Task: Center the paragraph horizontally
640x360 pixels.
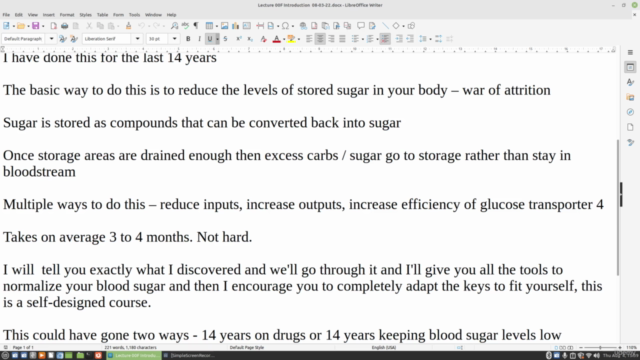Action: tap(320, 39)
